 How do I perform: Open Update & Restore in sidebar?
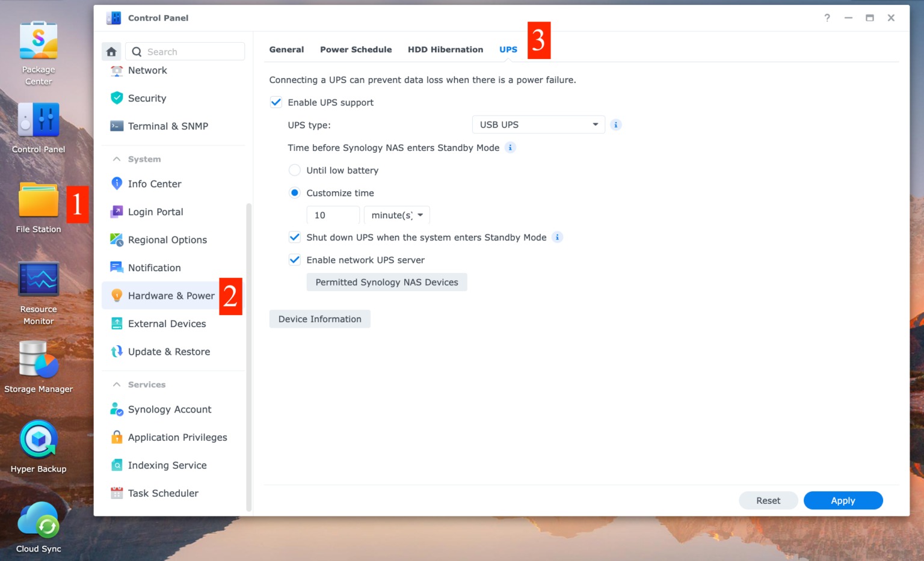coord(173,351)
